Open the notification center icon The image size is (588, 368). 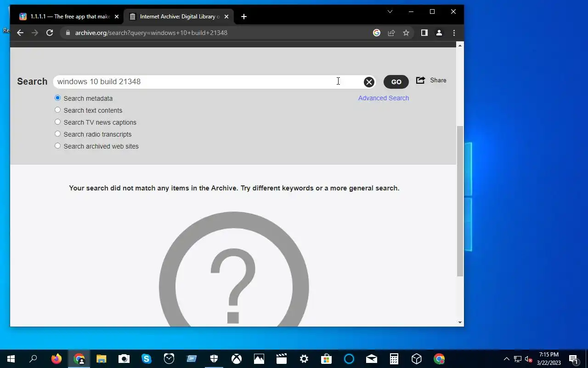pos(573,359)
